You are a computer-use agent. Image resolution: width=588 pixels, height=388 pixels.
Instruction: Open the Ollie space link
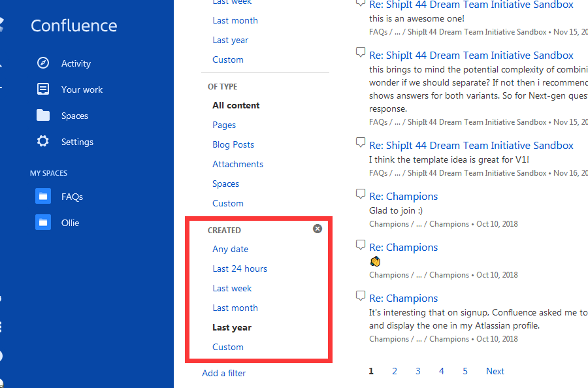pos(70,223)
